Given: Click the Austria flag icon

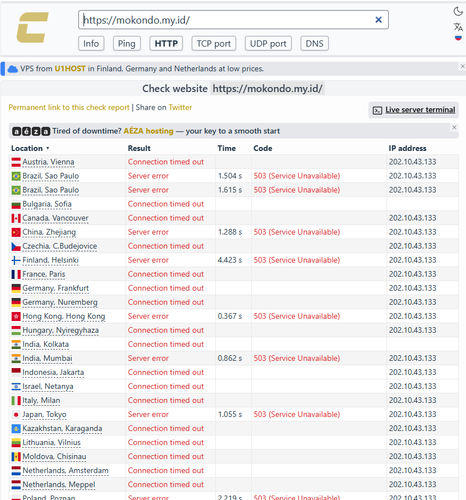Looking at the screenshot, I should 16,162.
